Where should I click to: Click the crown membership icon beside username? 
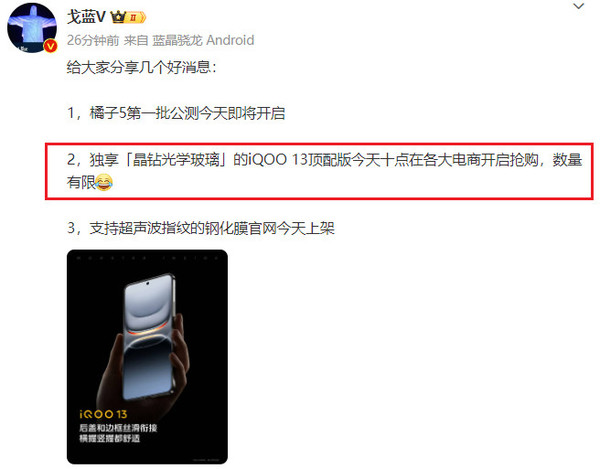click(x=118, y=17)
